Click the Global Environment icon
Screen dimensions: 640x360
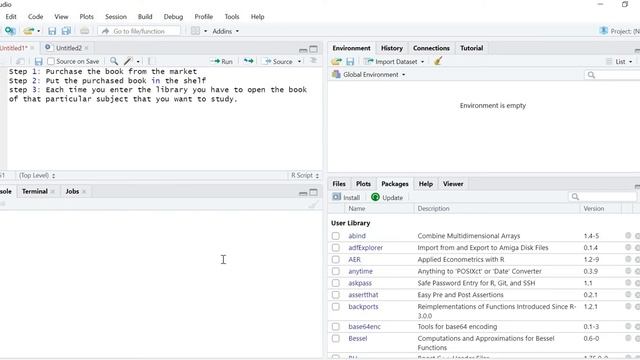pyautogui.click(x=336, y=74)
